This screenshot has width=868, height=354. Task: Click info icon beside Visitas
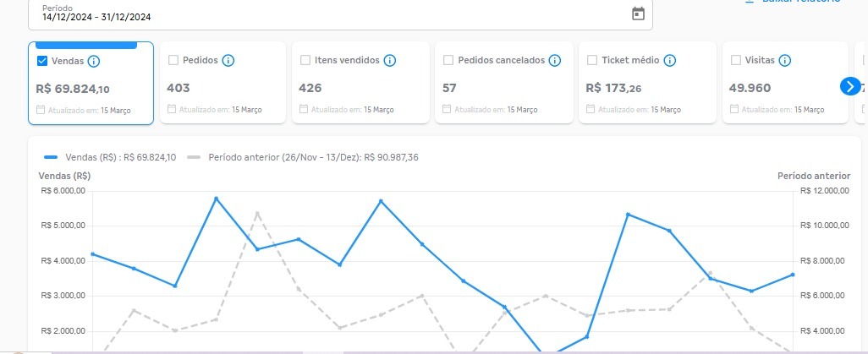click(x=785, y=61)
